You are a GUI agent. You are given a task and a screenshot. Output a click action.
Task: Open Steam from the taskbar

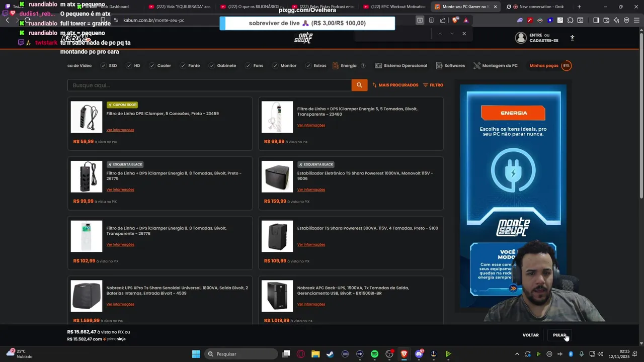tap(330, 354)
